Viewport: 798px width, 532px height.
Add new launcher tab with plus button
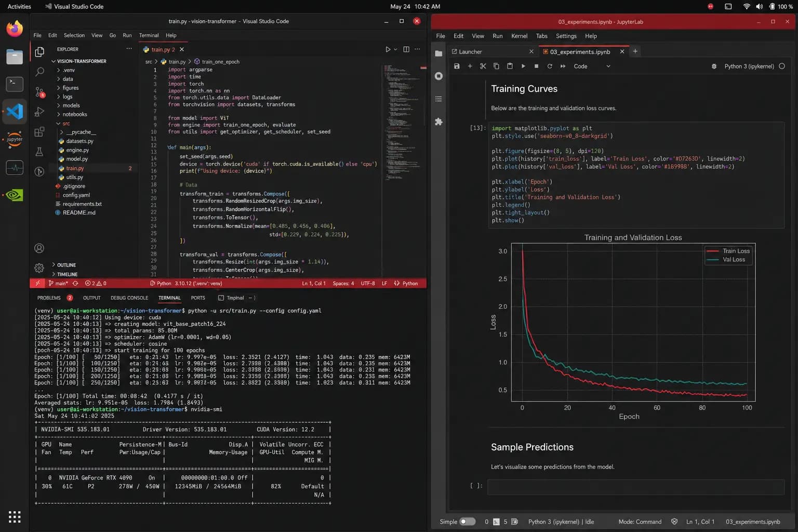pos(635,51)
